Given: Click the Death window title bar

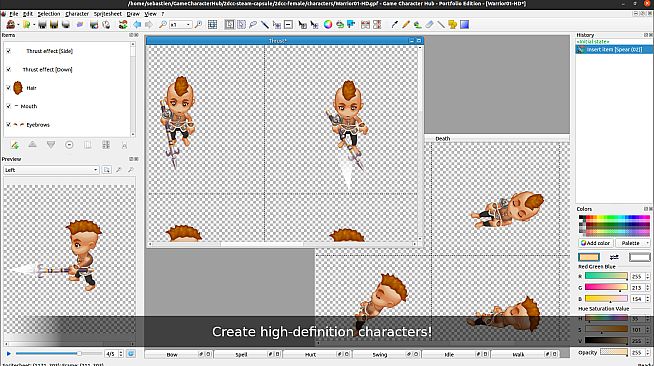Looking at the screenshot, I should coord(497,138).
